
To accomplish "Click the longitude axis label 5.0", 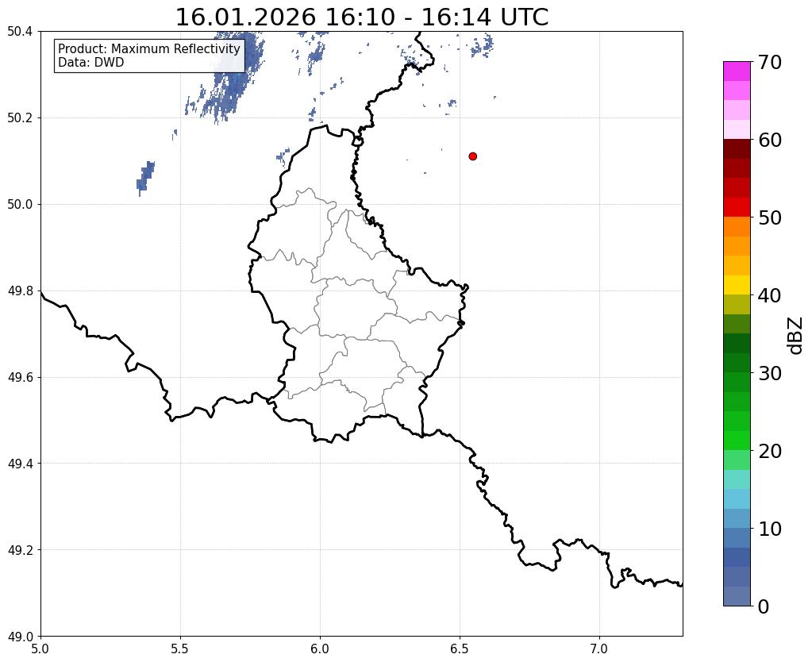I will point(40,649).
